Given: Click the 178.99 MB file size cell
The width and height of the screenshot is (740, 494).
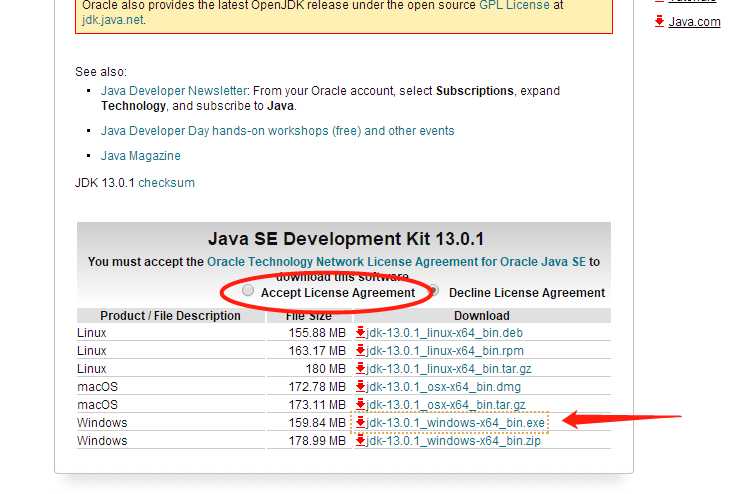Looking at the screenshot, I should click(x=317, y=440).
